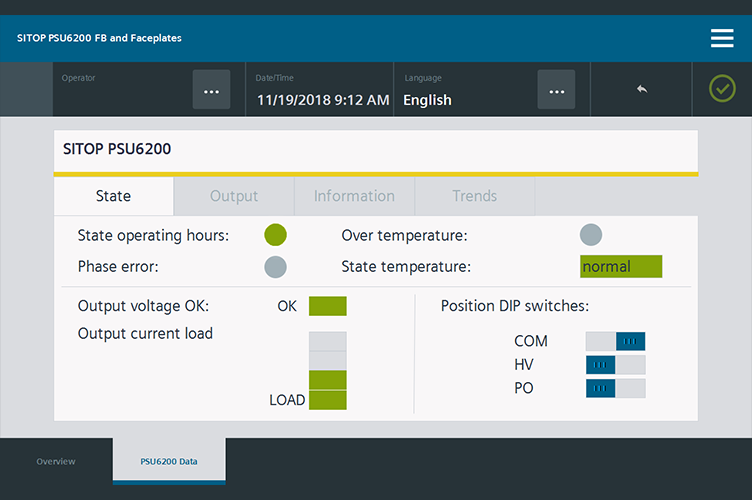Select the State tab
Viewport: 752px width, 500px height.
tap(114, 196)
